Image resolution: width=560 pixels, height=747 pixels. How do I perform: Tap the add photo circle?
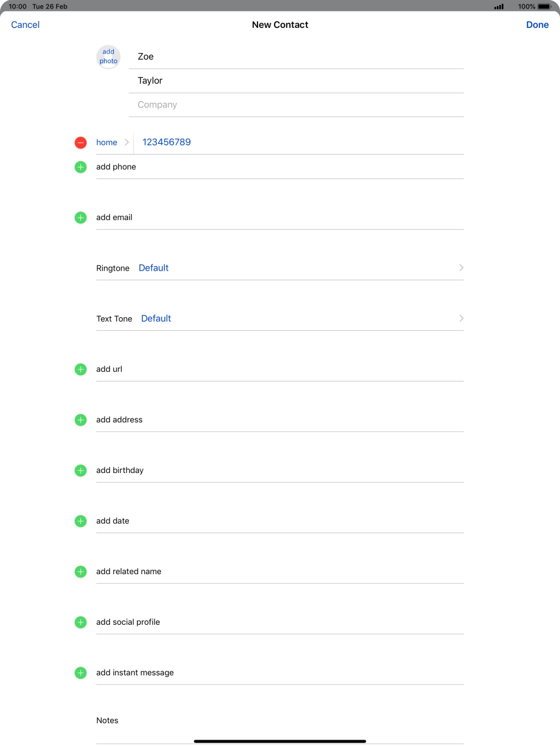pyautogui.click(x=108, y=57)
